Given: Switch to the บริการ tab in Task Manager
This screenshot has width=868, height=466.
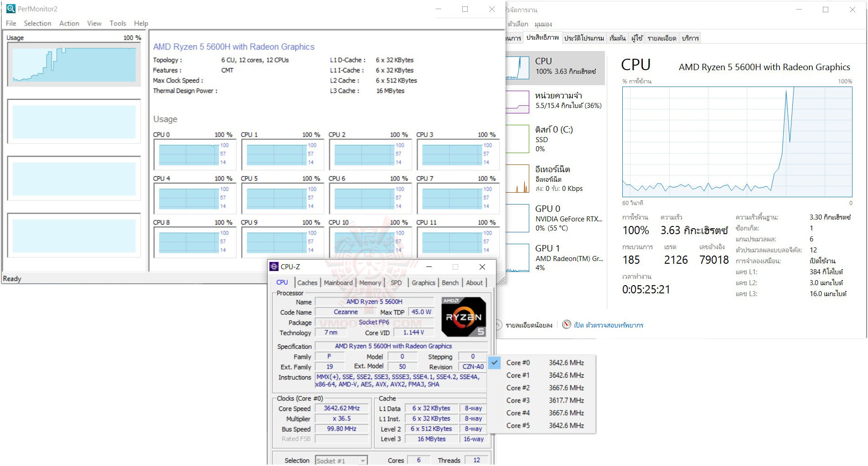Looking at the screenshot, I should pyautogui.click(x=690, y=38).
